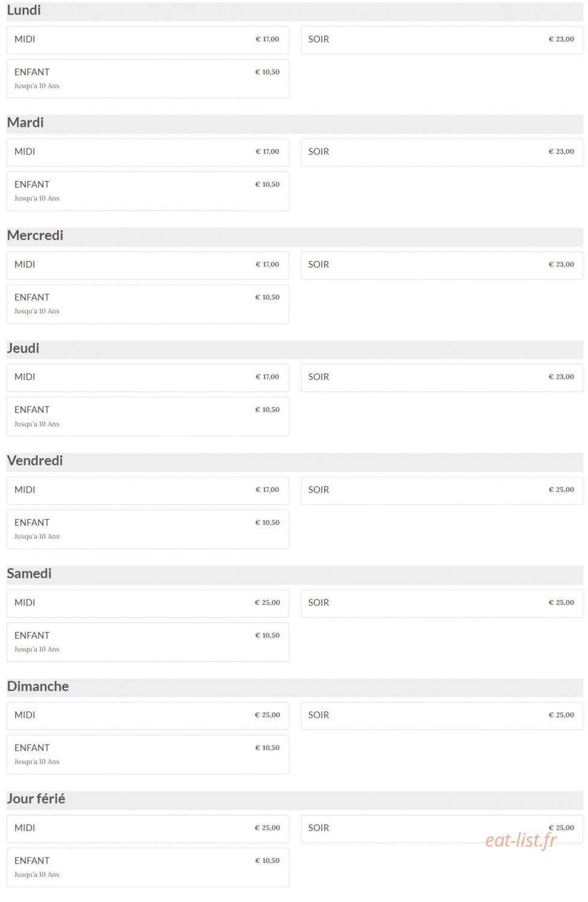Screen dimensions: 588x902
Task: Select the Mercredi MIDI €17,00 card
Action: coord(147,265)
